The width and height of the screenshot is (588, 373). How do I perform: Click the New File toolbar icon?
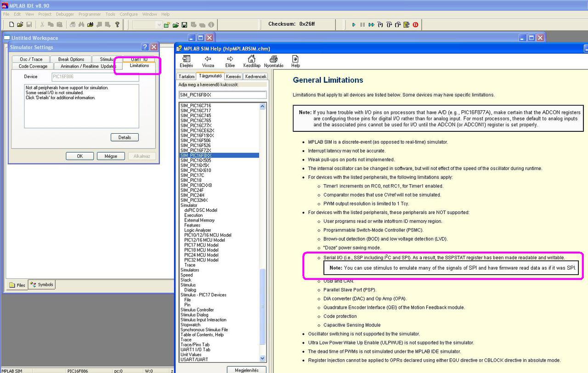[11, 24]
